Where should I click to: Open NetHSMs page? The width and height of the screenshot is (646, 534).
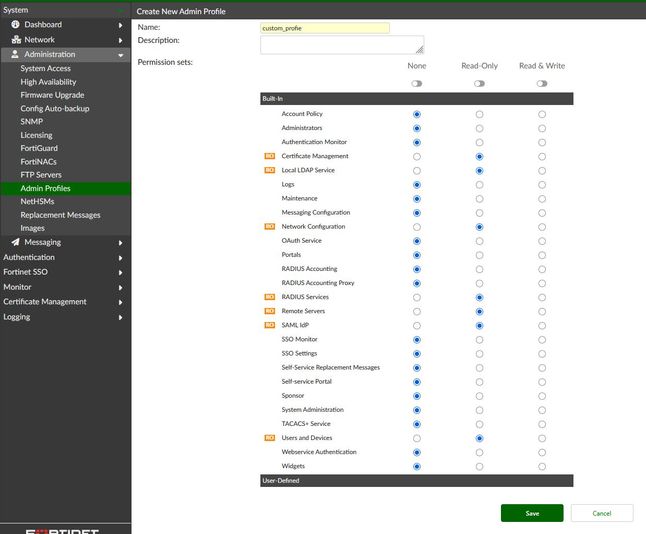point(37,201)
